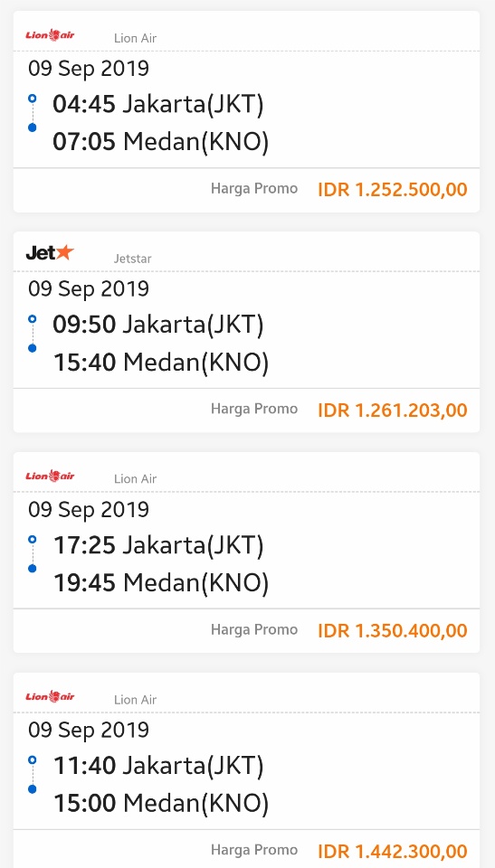The width and height of the screenshot is (495, 868).
Task: Tap route dots icon beside 04:45 departure
Action: (33, 113)
